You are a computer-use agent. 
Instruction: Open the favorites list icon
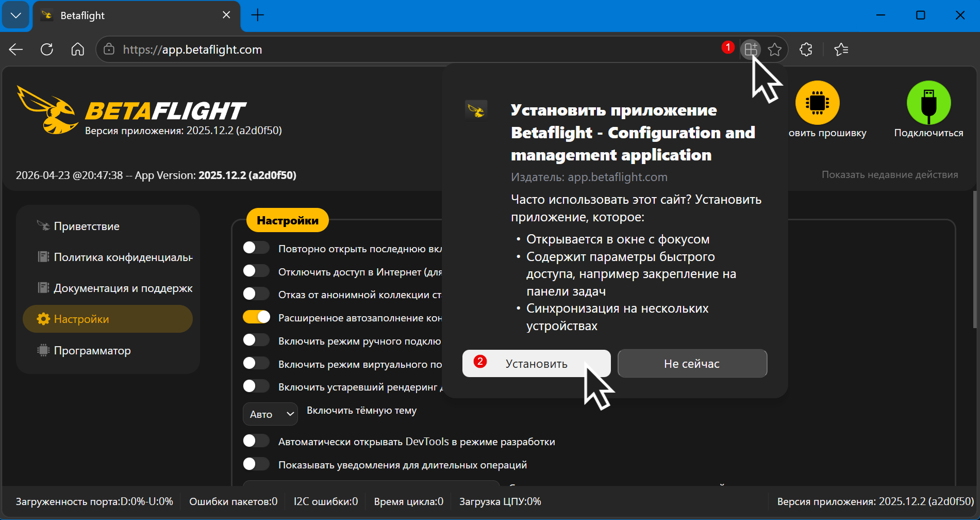[841, 50]
